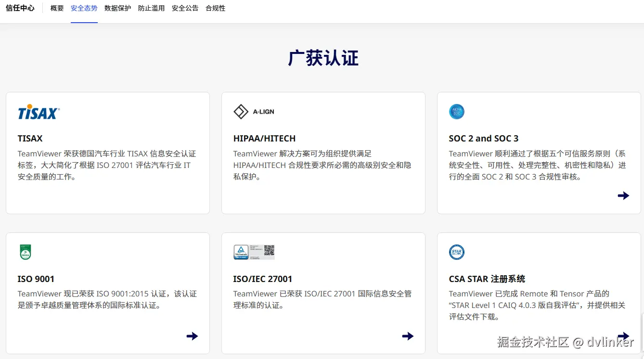Click the TISAX card heading
This screenshot has height=359, width=644.
30,139
